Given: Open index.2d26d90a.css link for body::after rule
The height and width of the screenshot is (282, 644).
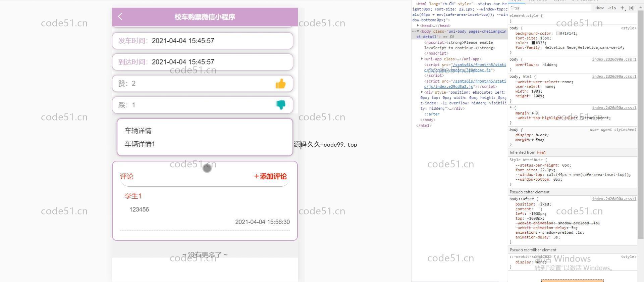Looking at the screenshot, I should click(614, 199).
